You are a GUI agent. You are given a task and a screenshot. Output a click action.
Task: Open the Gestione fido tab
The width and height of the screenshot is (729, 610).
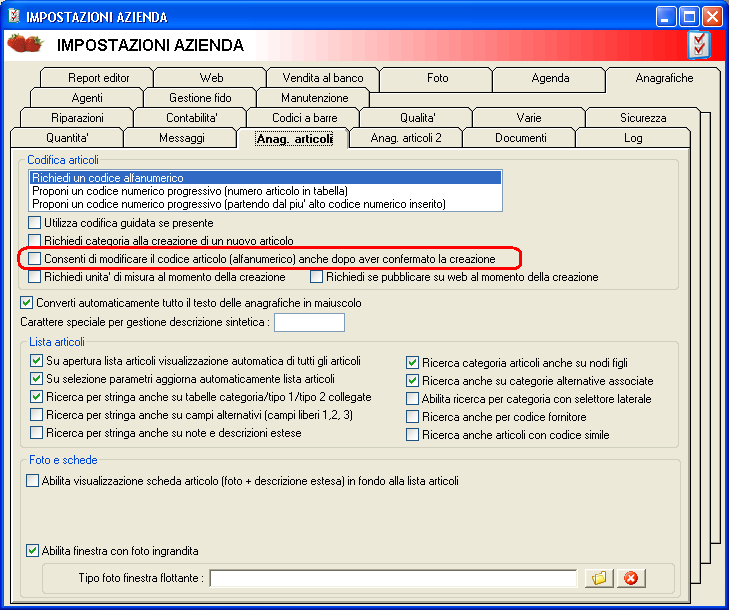click(200, 98)
